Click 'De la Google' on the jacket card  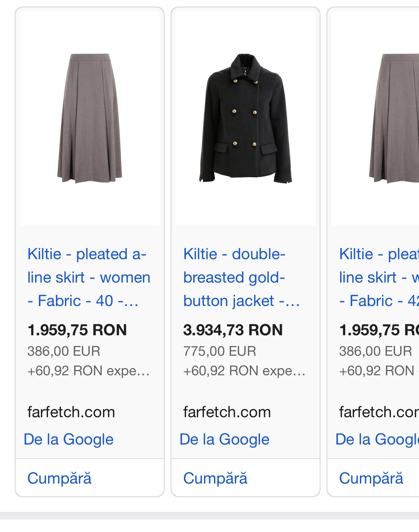pos(224,439)
